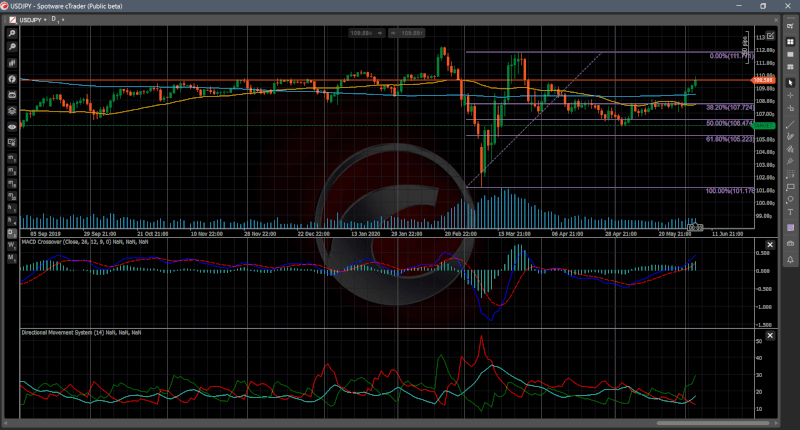Image resolution: width=800 pixels, height=430 pixels.
Task: Select the crosshair tool in right toolbar
Action: click(x=790, y=94)
